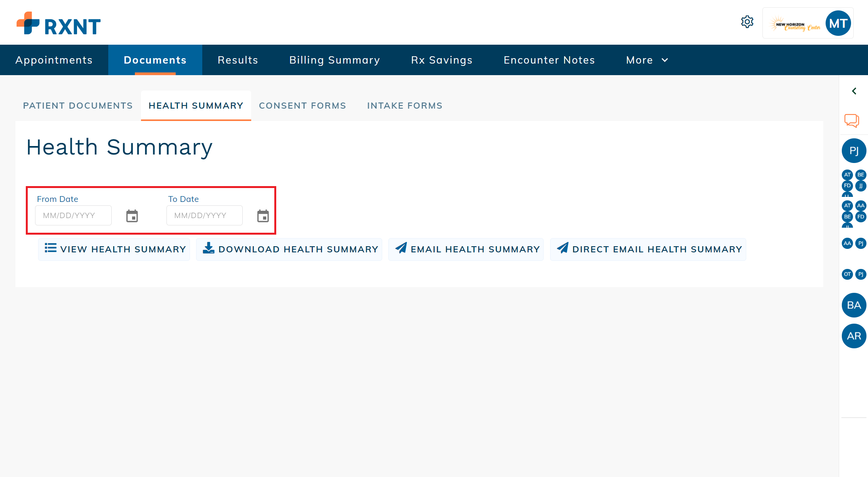
Task: Expand the More menu dropdown
Action: [647, 60]
